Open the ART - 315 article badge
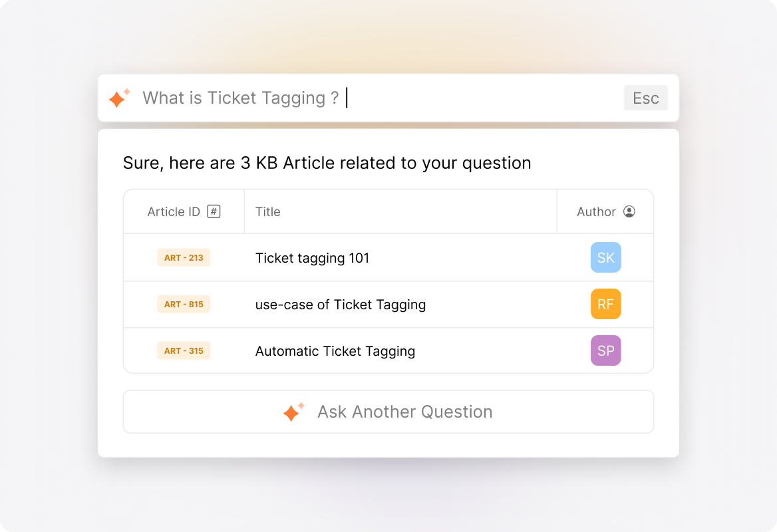Image resolution: width=777 pixels, height=532 pixels. [x=184, y=350]
